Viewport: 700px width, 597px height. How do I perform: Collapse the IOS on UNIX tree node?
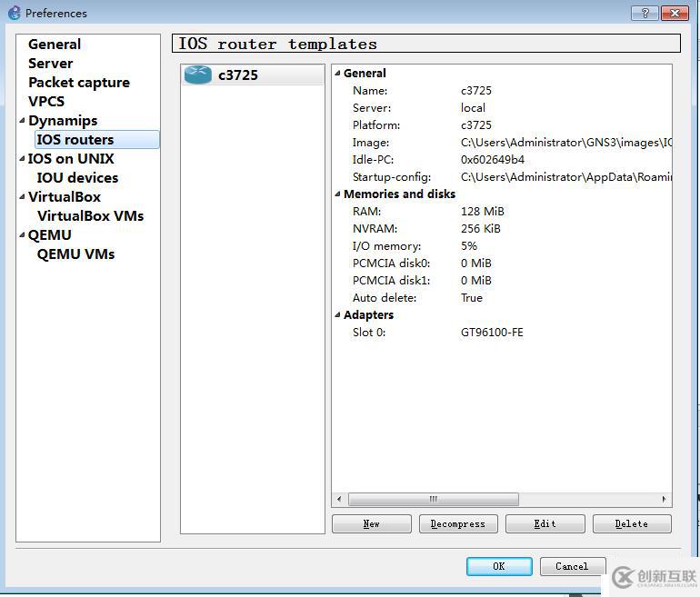point(22,158)
